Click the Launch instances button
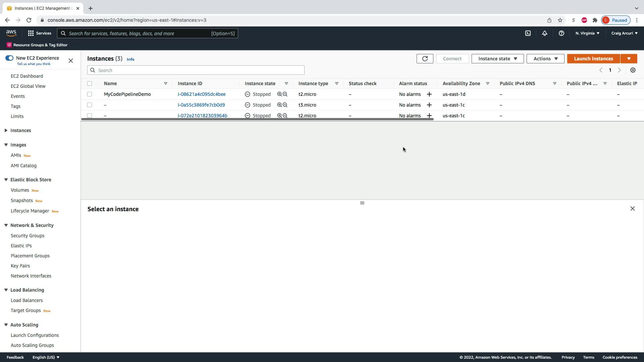Screen dimensions: 644x362 (x=593, y=59)
